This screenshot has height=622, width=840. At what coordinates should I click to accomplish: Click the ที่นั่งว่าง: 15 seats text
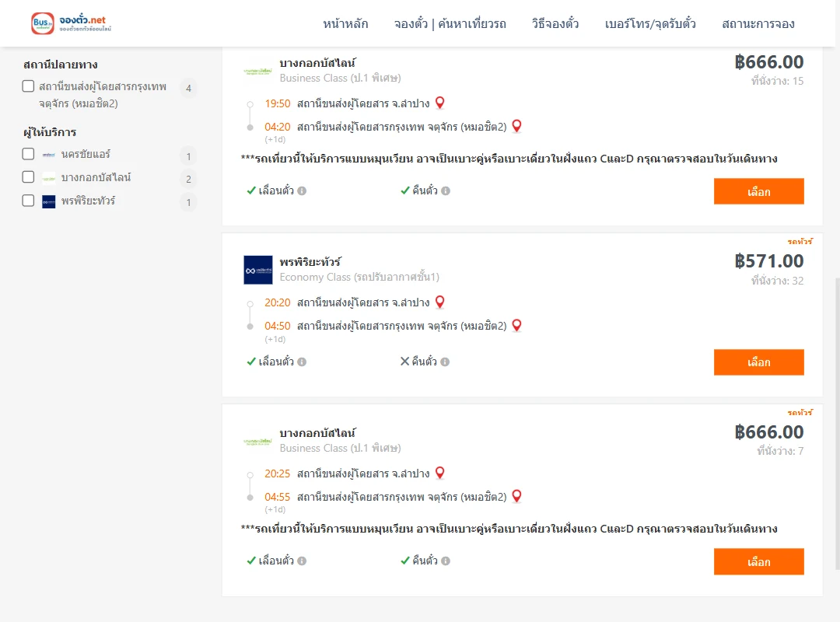coord(777,81)
